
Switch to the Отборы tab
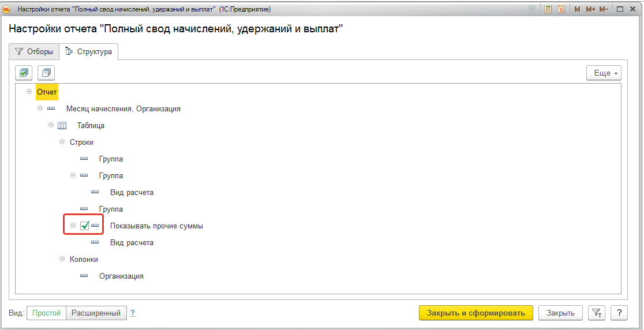pos(35,51)
